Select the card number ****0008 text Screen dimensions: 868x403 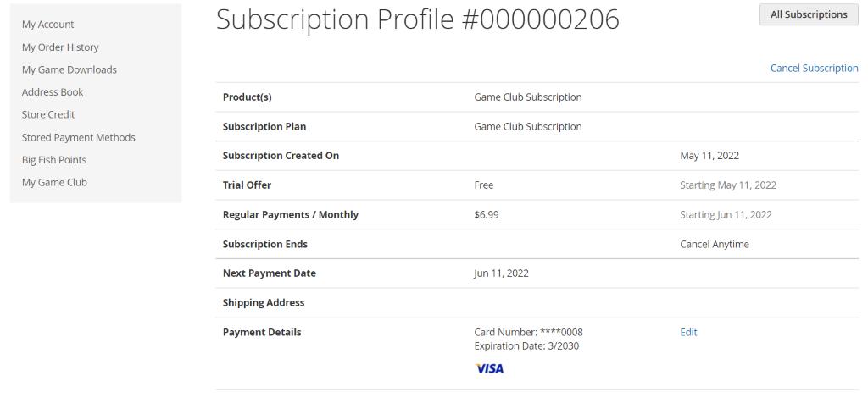click(528, 333)
